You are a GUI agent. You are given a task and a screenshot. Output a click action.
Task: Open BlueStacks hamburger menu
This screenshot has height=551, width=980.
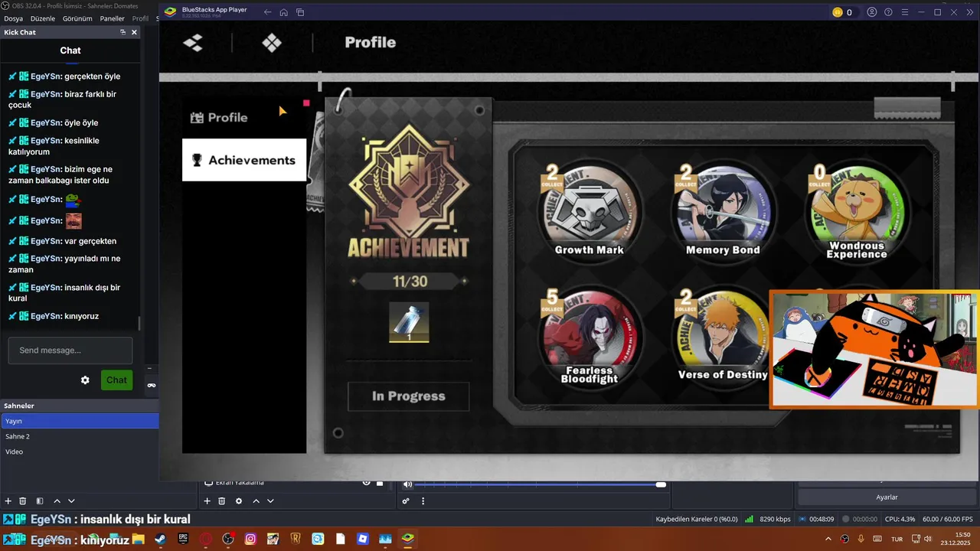click(x=904, y=12)
